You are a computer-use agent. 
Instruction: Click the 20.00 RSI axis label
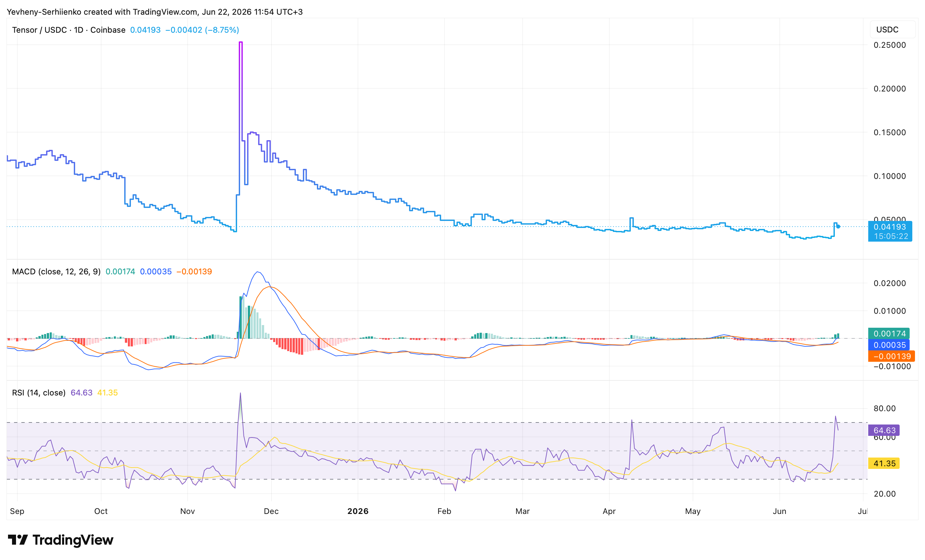click(x=885, y=494)
